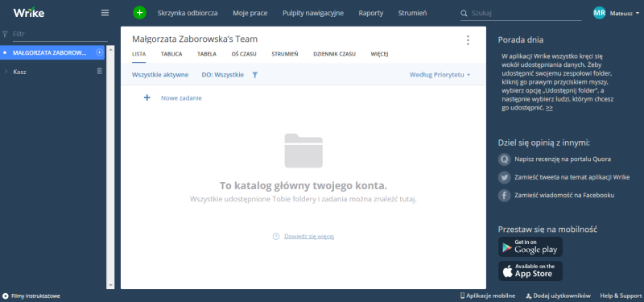
Task: Click Zamieść wiadomość na Facebooku
Action: 565,195
